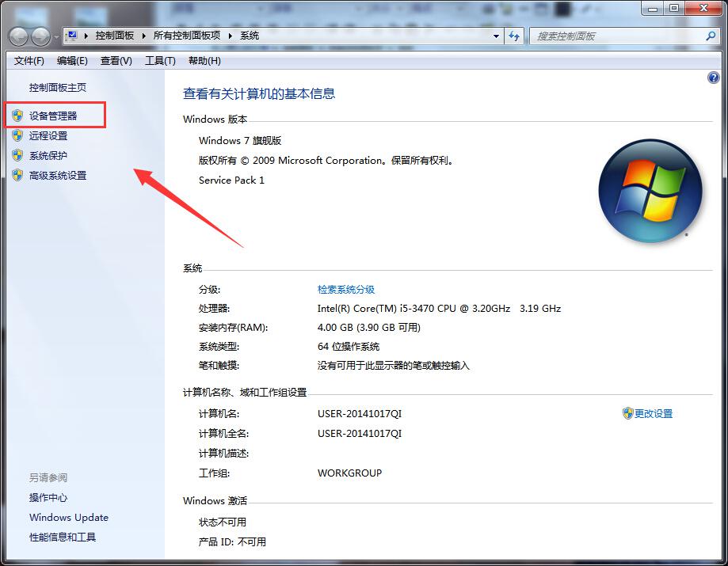Click the Back navigation arrow button

(19, 36)
